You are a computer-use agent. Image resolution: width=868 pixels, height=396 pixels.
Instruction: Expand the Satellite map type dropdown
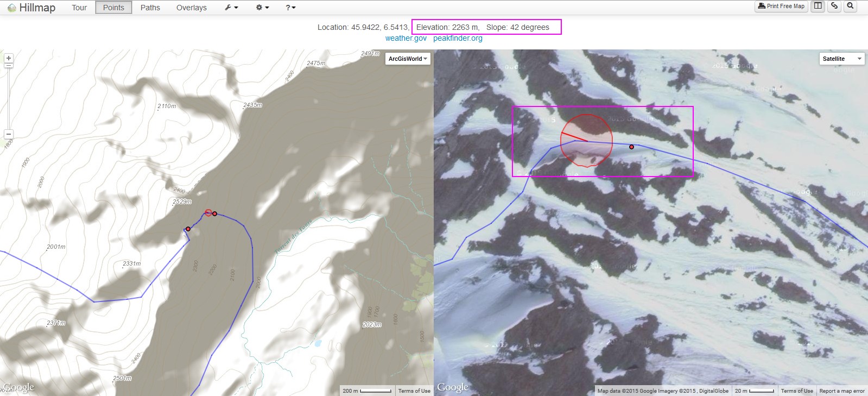coord(841,59)
